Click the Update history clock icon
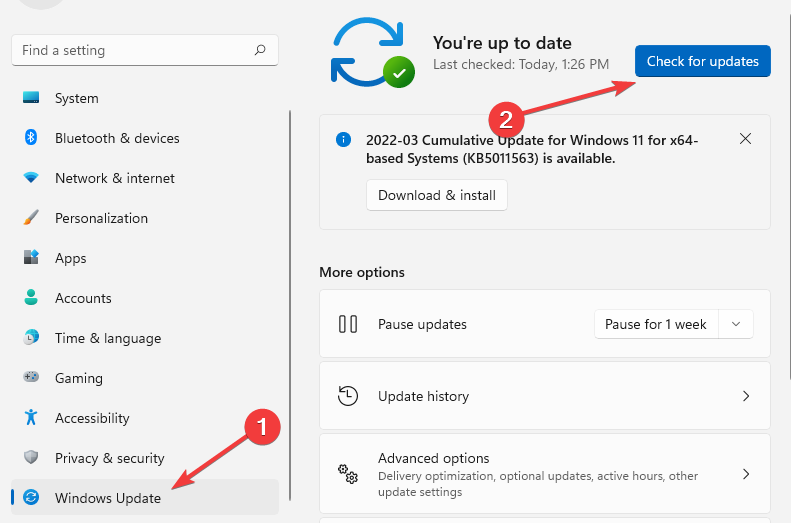The height and width of the screenshot is (523, 791). click(x=348, y=396)
